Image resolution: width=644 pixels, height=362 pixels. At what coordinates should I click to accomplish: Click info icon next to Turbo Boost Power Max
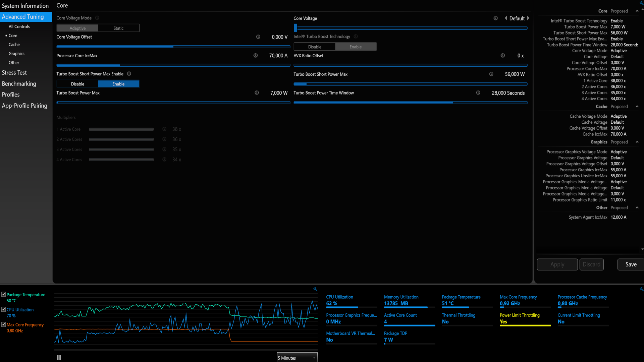coord(257,93)
